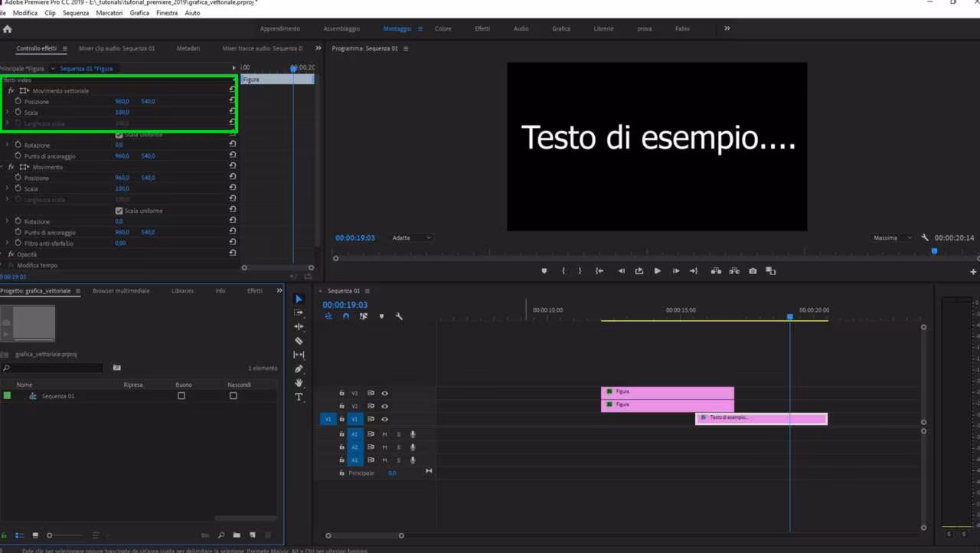The height and width of the screenshot is (553, 980).
Task: Export a frame with the camera icon
Action: [753, 270]
